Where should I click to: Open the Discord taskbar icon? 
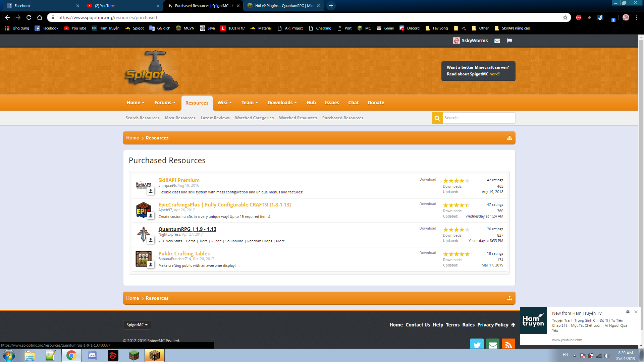(92, 355)
